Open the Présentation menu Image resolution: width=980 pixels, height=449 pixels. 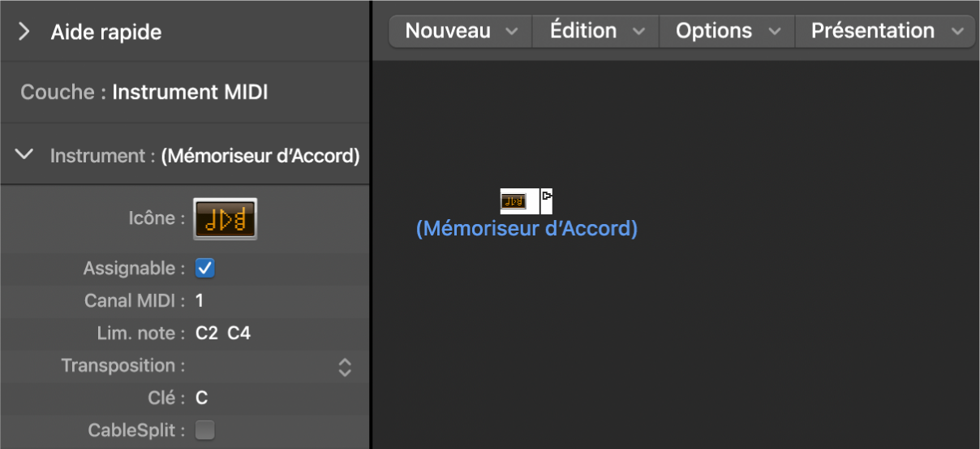(x=886, y=31)
